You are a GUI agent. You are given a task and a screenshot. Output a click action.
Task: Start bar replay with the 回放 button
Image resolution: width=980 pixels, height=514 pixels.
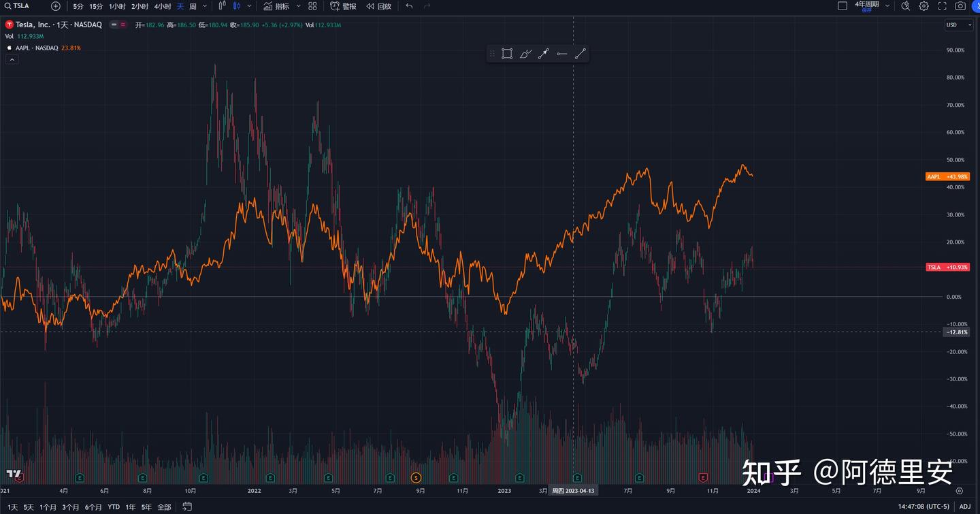(x=378, y=6)
